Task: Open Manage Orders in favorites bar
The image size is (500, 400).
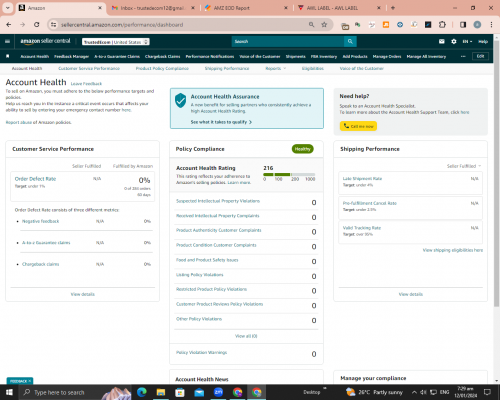Action: (387, 56)
